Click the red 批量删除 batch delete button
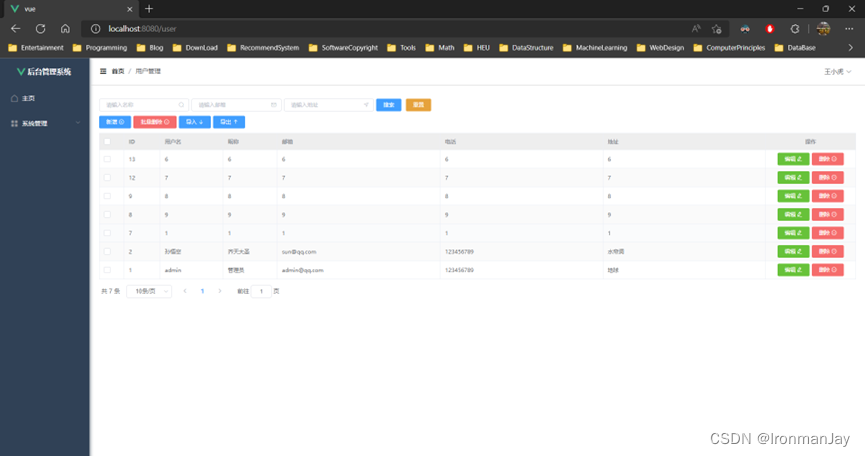Screen dimensions: 865x456 click(x=154, y=122)
